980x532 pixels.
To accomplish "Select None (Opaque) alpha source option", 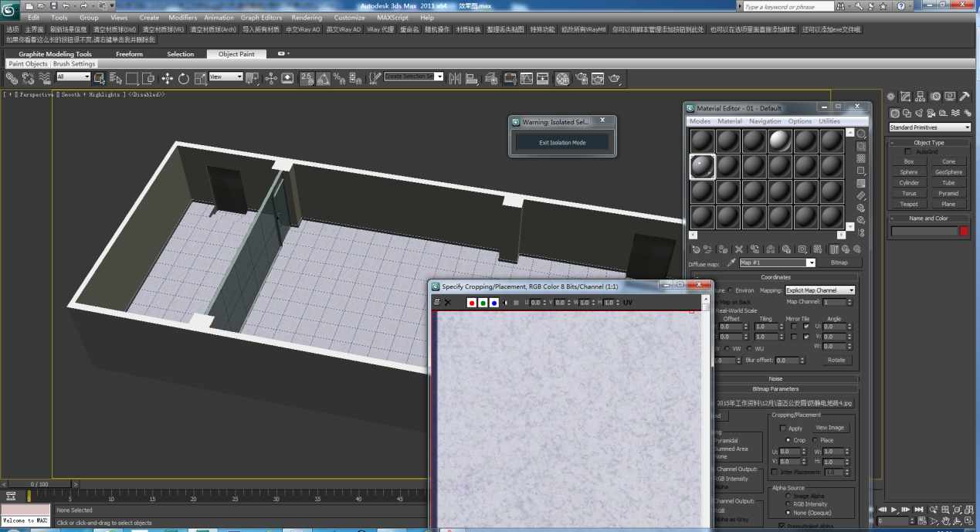I will (x=788, y=513).
